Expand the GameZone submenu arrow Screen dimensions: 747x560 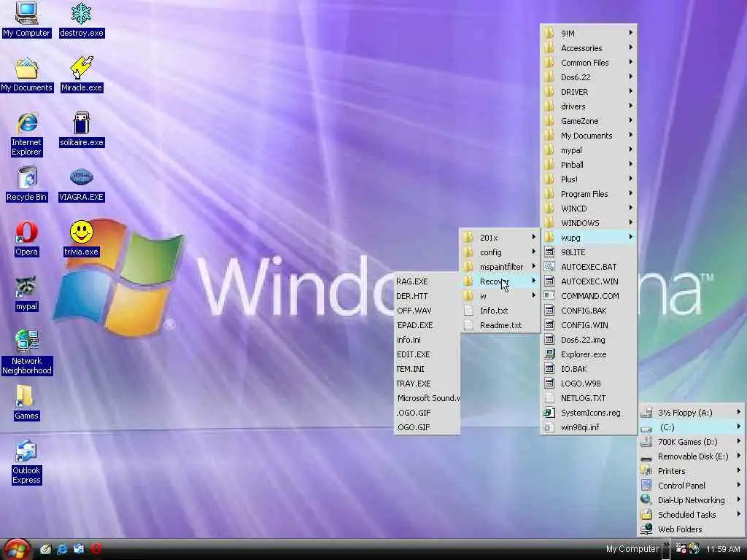(631, 120)
